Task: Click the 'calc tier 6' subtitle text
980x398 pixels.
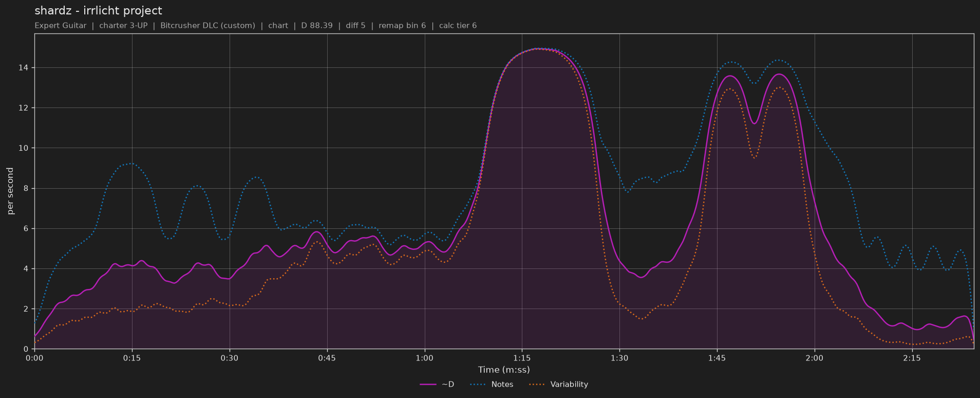Action: click(x=458, y=26)
